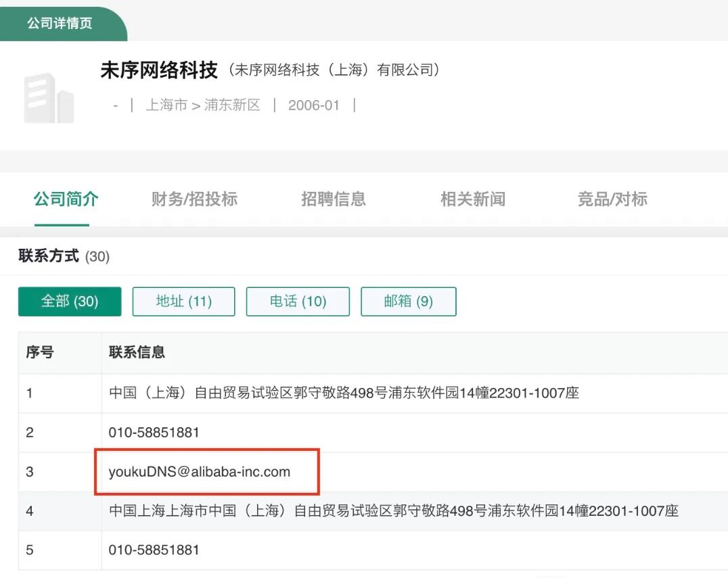Open the 财务/招投标 tab
The width and height of the screenshot is (728, 578).
point(194,199)
